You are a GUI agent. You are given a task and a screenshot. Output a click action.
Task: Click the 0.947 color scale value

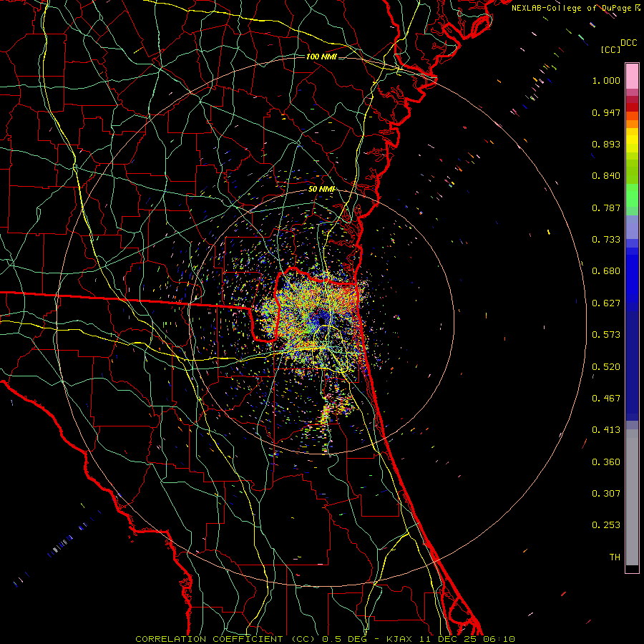606,112
